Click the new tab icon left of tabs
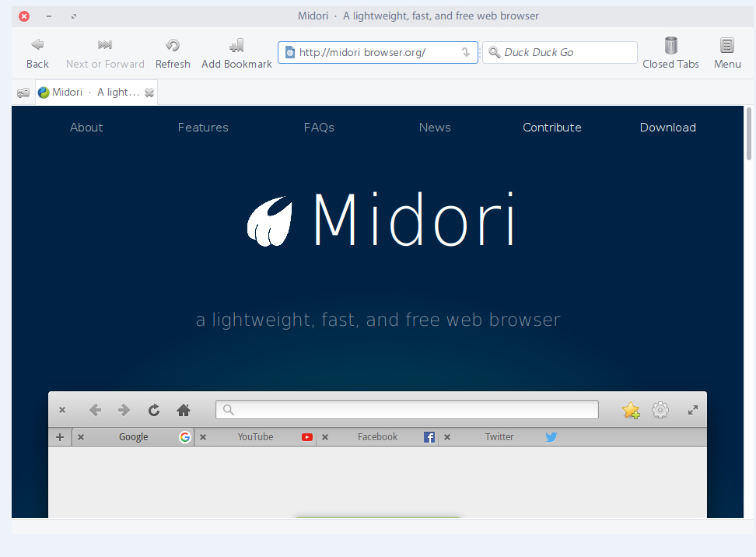The height and width of the screenshot is (557, 756). coord(23,93)
